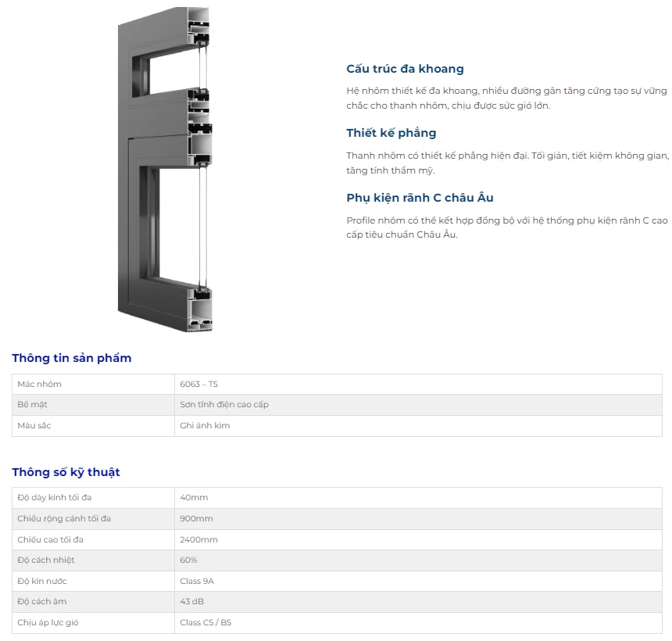Click the paragraph beginning 'Hệ nhôm thiết kế đa khoang'

506,98
